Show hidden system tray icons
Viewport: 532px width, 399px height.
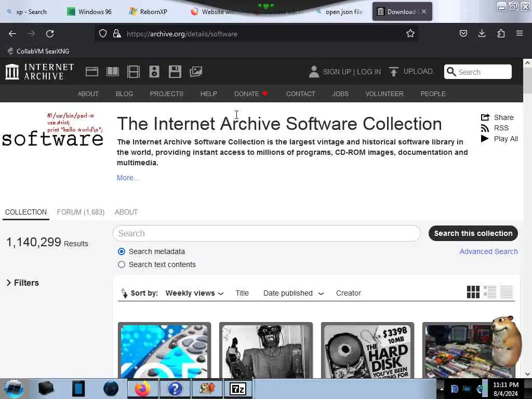[442, 389]
